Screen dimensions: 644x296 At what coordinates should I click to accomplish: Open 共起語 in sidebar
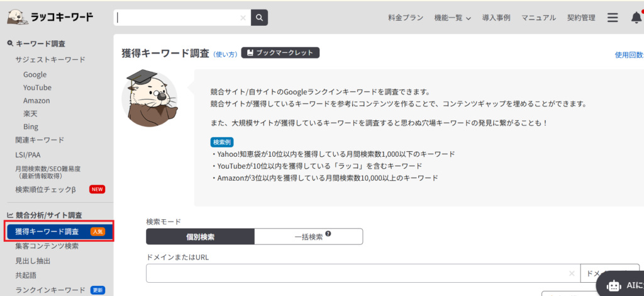click(x=26, y=275)
